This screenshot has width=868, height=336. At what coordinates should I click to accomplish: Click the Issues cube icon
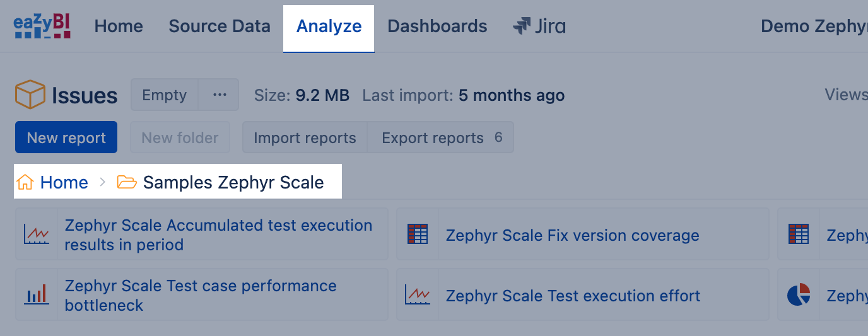[x=30, y=95]
